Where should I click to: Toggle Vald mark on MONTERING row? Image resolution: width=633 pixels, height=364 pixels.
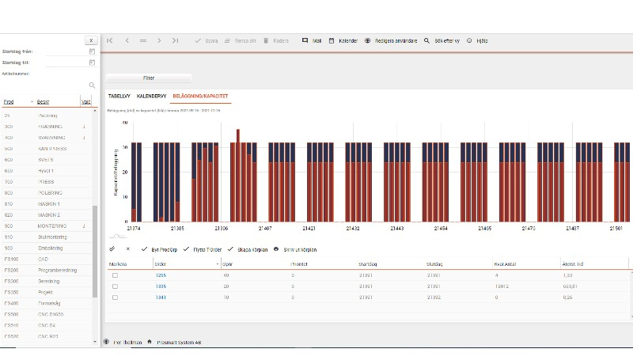84,226
